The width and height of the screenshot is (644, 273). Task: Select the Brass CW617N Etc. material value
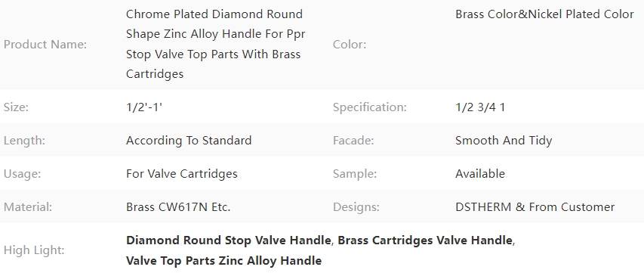(x=178, y=207)
